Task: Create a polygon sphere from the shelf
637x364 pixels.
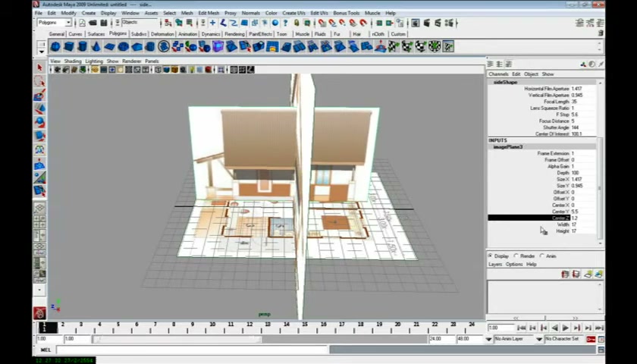Action: (x=55, y=47)
